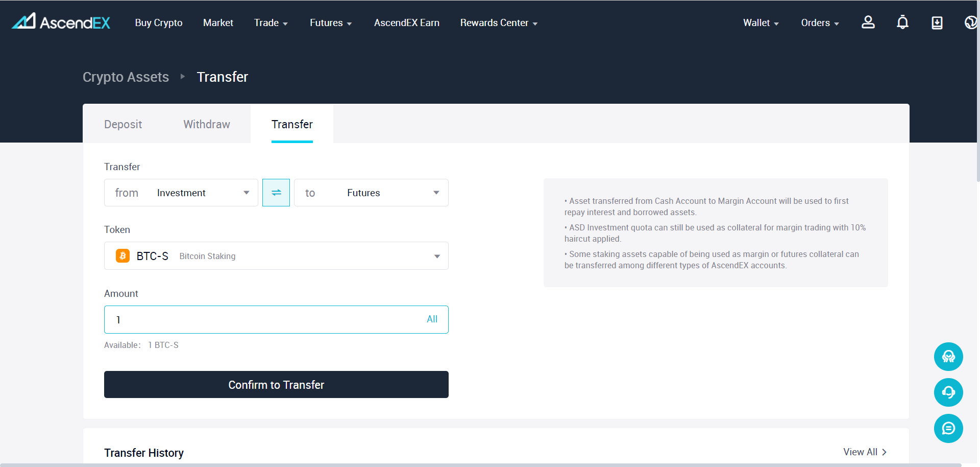Viewport: 980px width, 467px height.
Task: Click the globe language icon
Action: tap(970, 22)
